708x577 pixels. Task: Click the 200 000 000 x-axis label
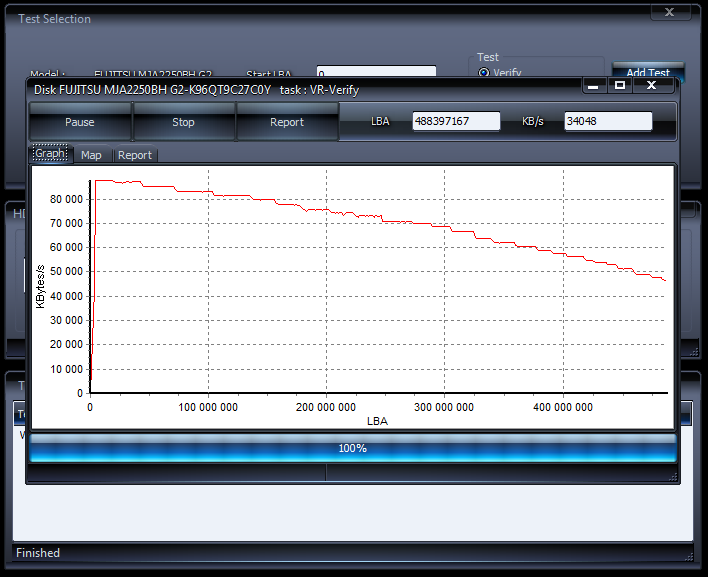pyautogui.click(x=326, y=407)
